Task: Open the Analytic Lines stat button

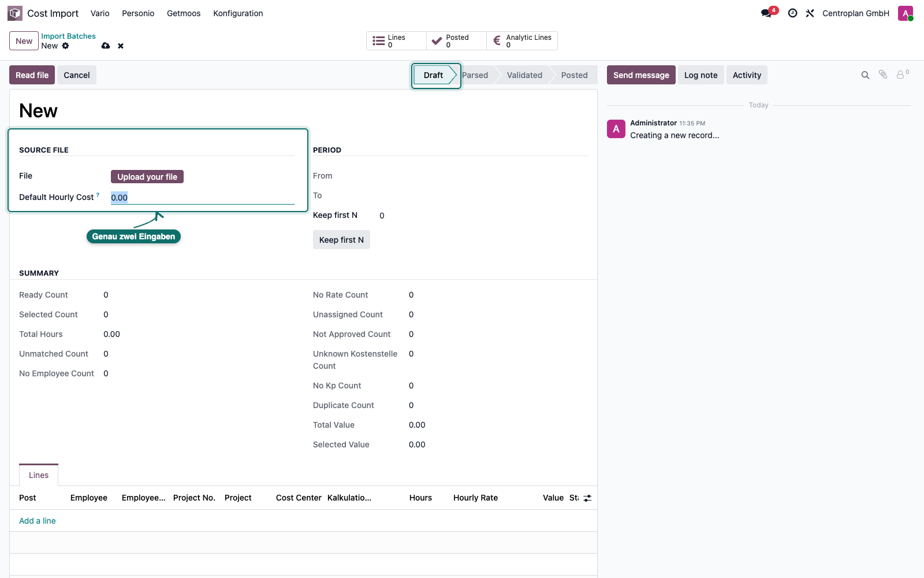Action: 522,41
